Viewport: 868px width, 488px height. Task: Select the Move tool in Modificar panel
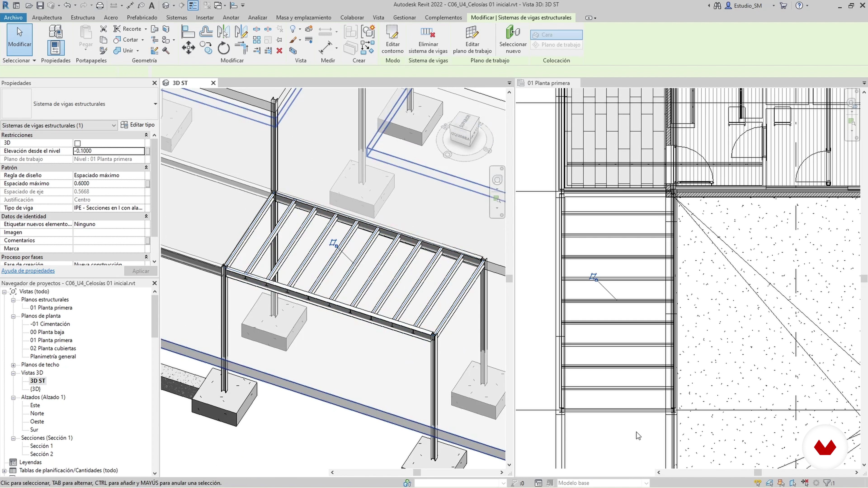pos(188,48)
